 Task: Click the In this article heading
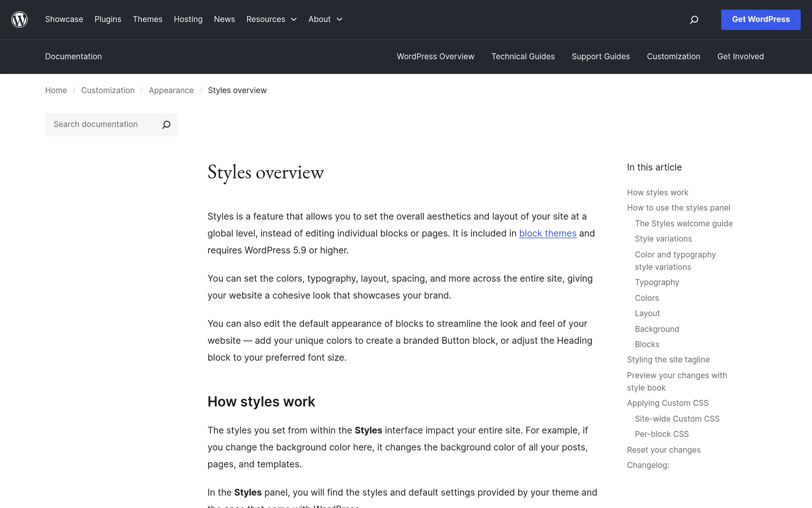tap(654, 167)
